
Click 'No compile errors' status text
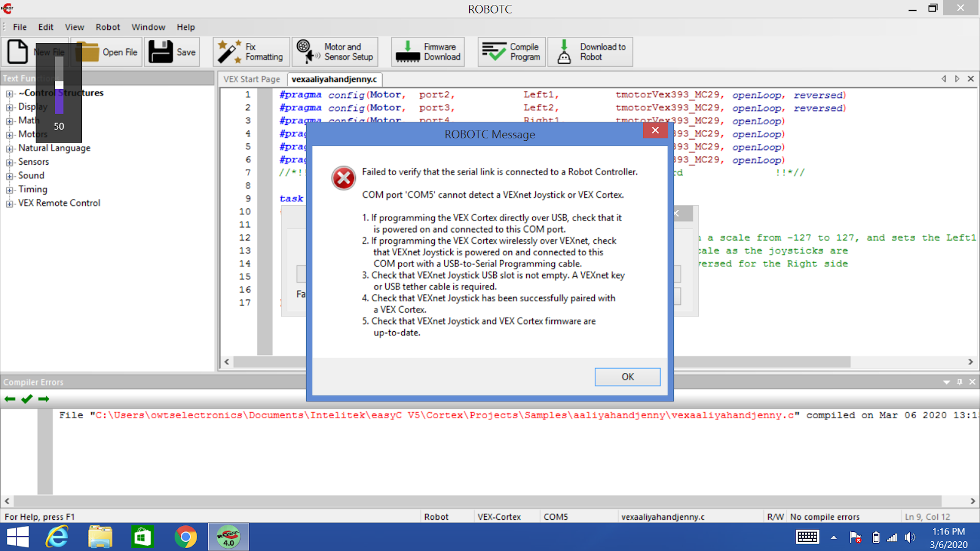coord(825,517)
